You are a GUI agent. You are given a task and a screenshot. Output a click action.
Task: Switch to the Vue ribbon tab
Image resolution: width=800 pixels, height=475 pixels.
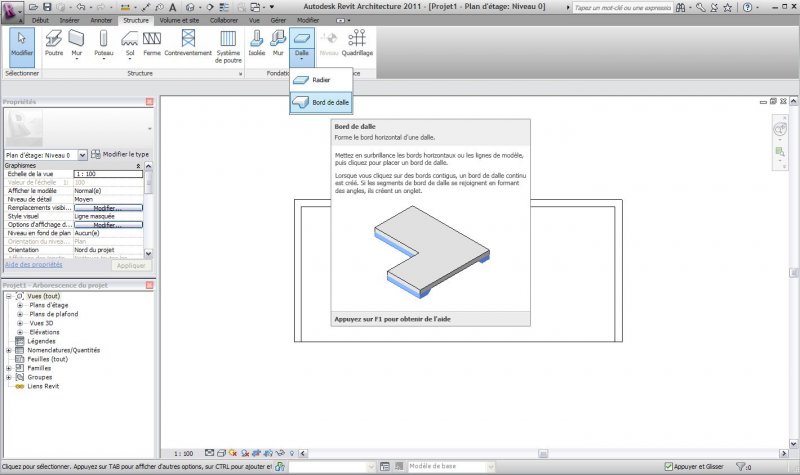point(254,20)
